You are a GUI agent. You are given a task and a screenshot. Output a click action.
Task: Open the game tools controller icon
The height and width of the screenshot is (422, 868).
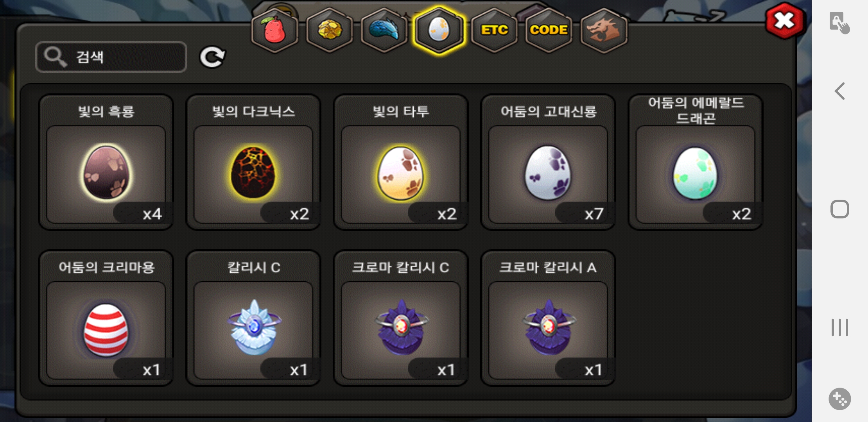pos(839,399)
